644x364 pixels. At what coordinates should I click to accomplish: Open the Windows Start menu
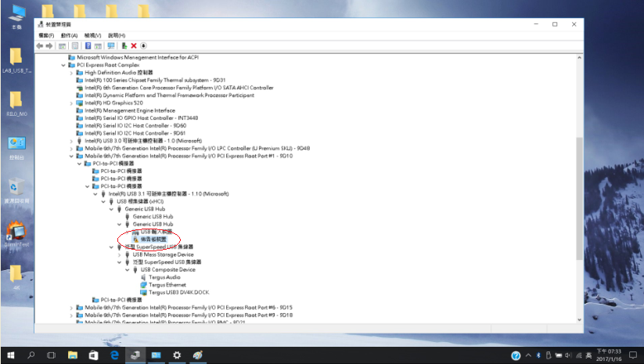[x=11, y=355]
